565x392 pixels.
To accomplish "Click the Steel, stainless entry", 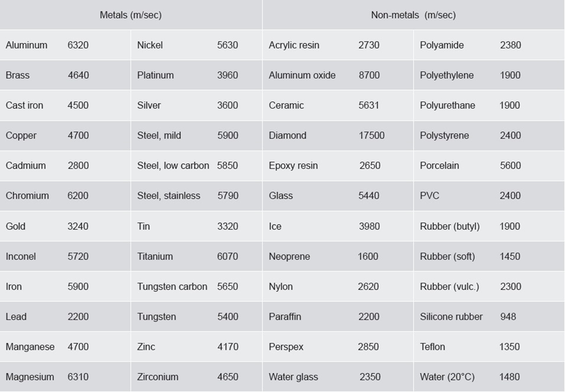I will 168,196.
